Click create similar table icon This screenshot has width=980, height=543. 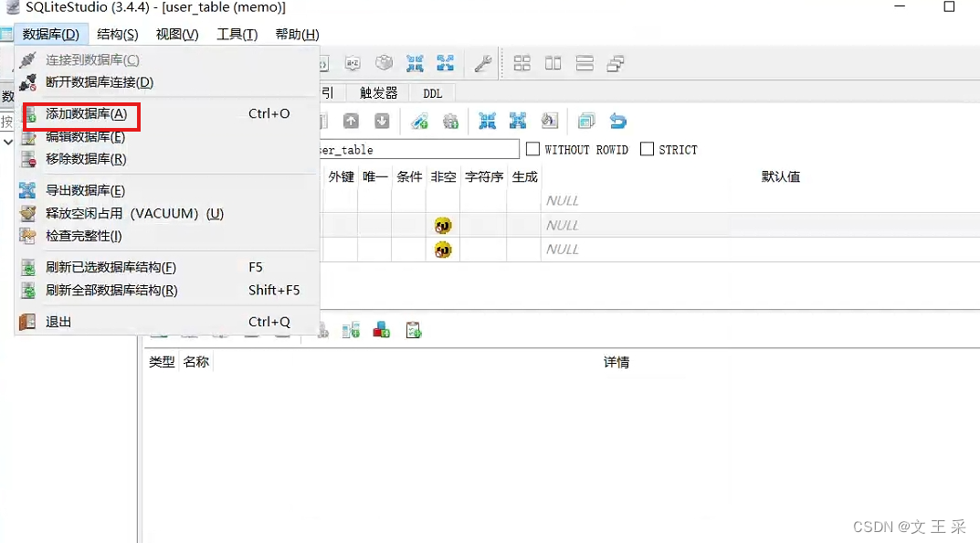pyautogui.click(x=586, y=121)
